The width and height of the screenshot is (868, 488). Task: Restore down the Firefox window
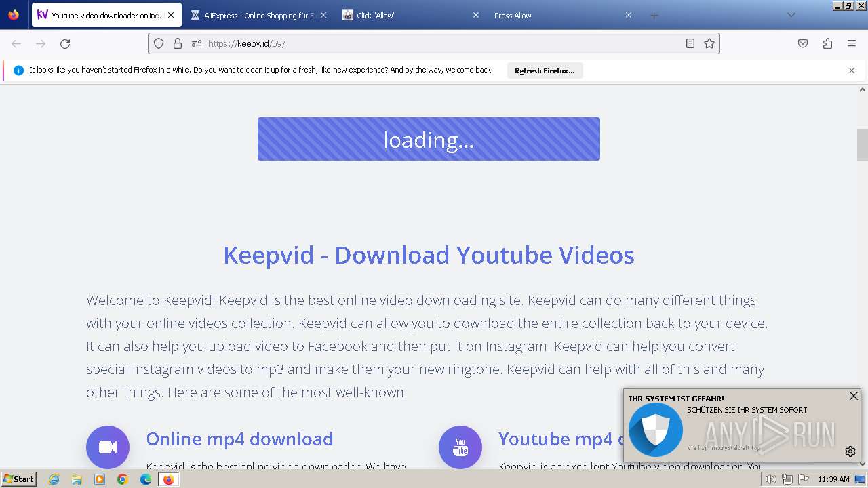pyautogui.click(x=848, y=5)
